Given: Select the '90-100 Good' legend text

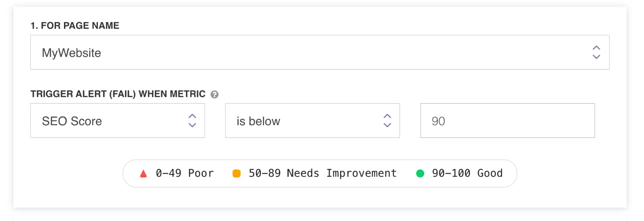Looking at the screenshot, I should 467,173.
